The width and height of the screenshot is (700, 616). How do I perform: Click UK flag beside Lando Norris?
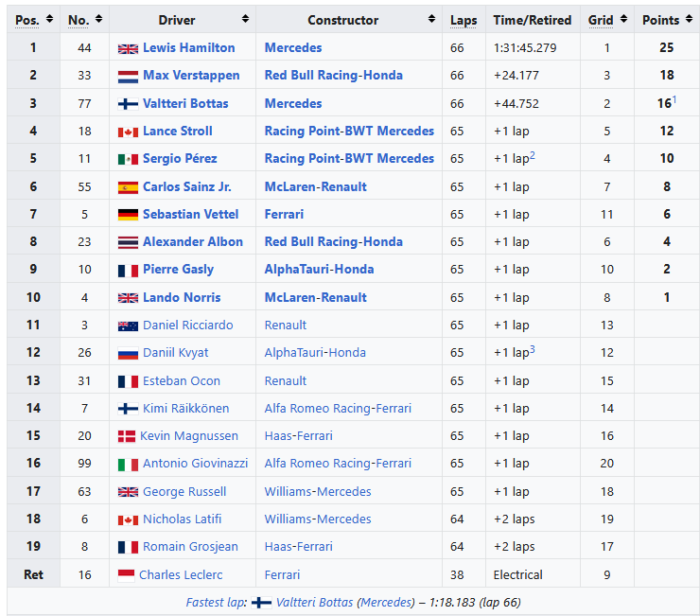pos(128,298)
